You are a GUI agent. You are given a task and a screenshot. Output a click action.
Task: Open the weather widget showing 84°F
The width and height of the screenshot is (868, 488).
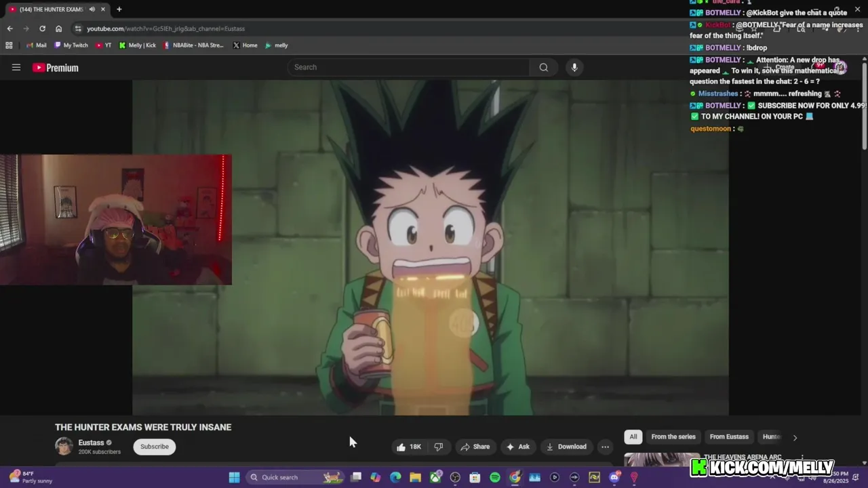pyautogui.click(x=30, y=477)
